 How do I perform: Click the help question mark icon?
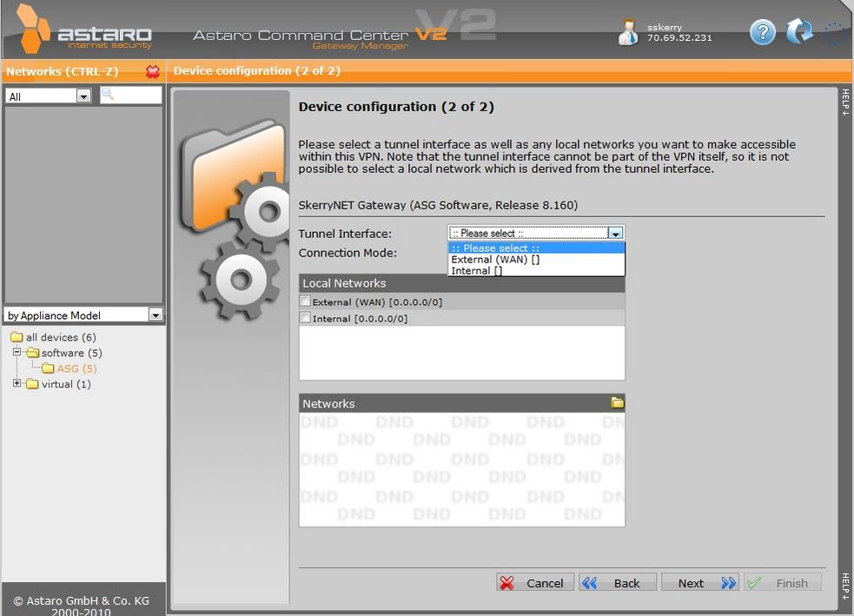click(762, 32)
